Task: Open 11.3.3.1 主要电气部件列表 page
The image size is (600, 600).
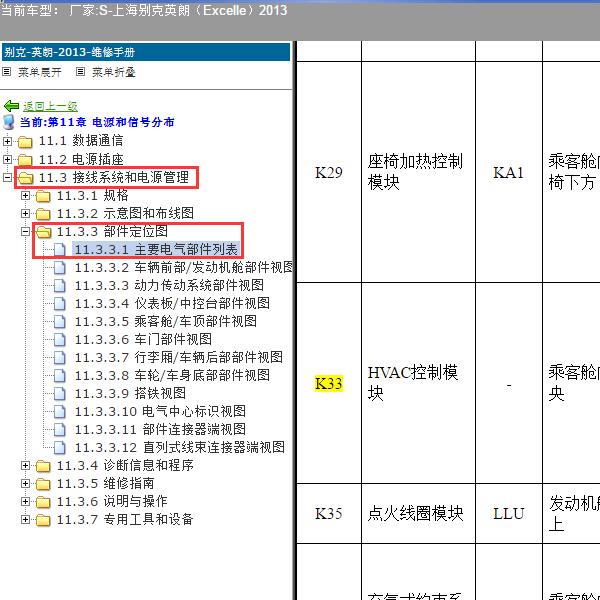Action: click(x=156, y=249)
